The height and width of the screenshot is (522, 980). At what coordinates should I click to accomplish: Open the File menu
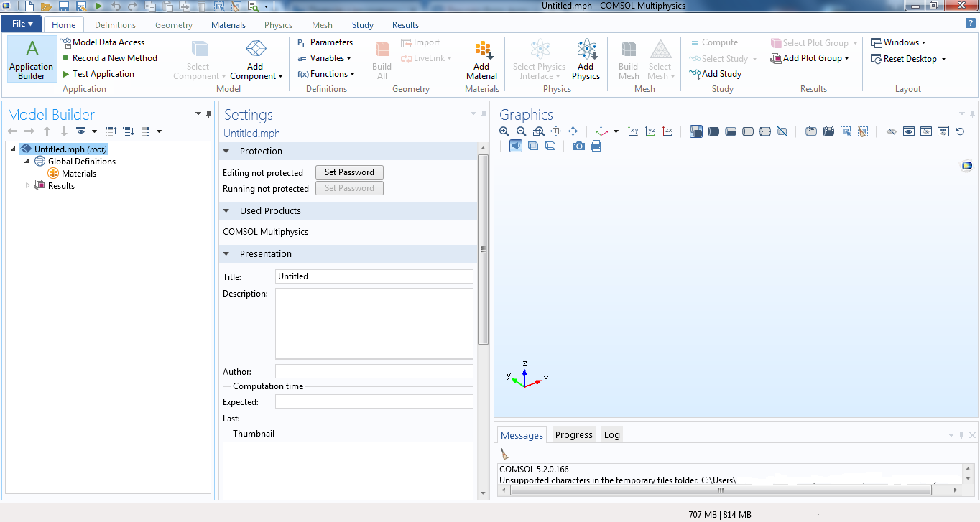click(22, 24)
